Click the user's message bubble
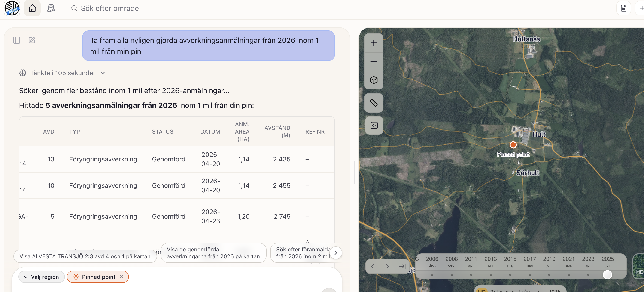 (x=208, y=46)
